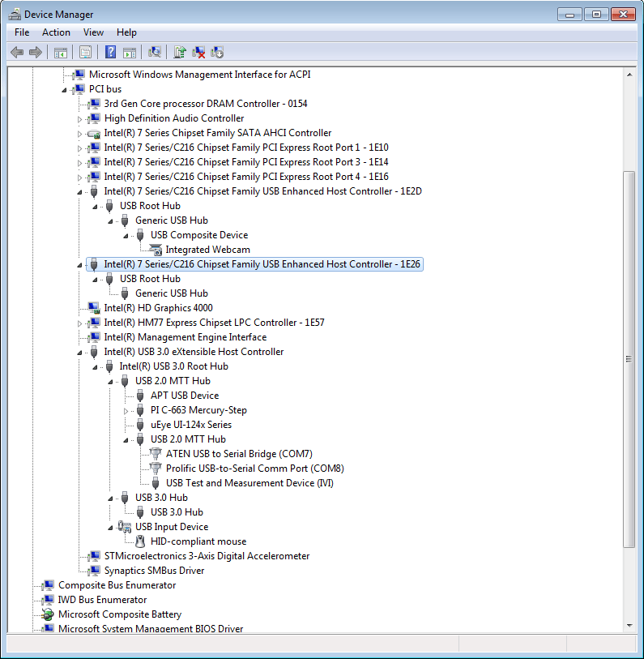
Task: Collapse the PCI bus node
Action: 64,90
